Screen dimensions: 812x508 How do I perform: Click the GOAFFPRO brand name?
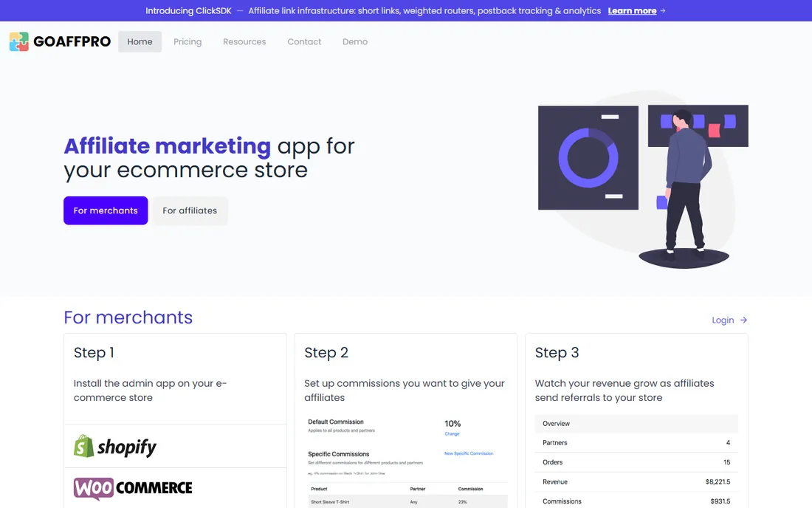click(72, 41)
